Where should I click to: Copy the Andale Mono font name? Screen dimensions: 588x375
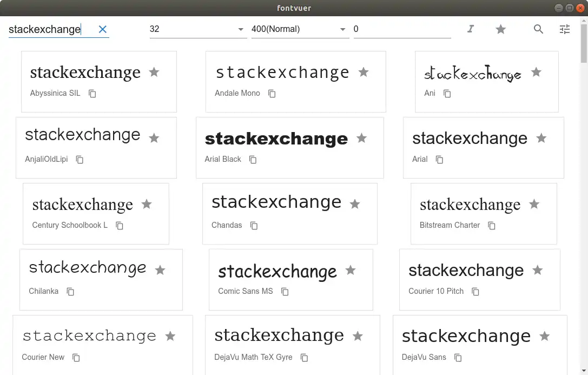tap(272, 94)
